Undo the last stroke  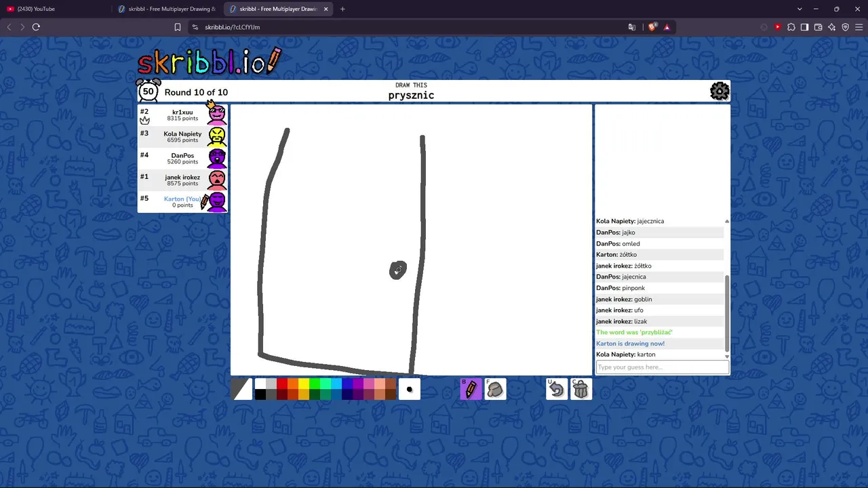pos(556,389)
